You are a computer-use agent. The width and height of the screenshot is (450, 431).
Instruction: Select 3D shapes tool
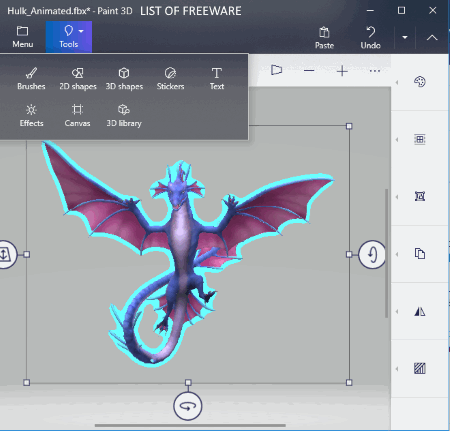(124, 79)
